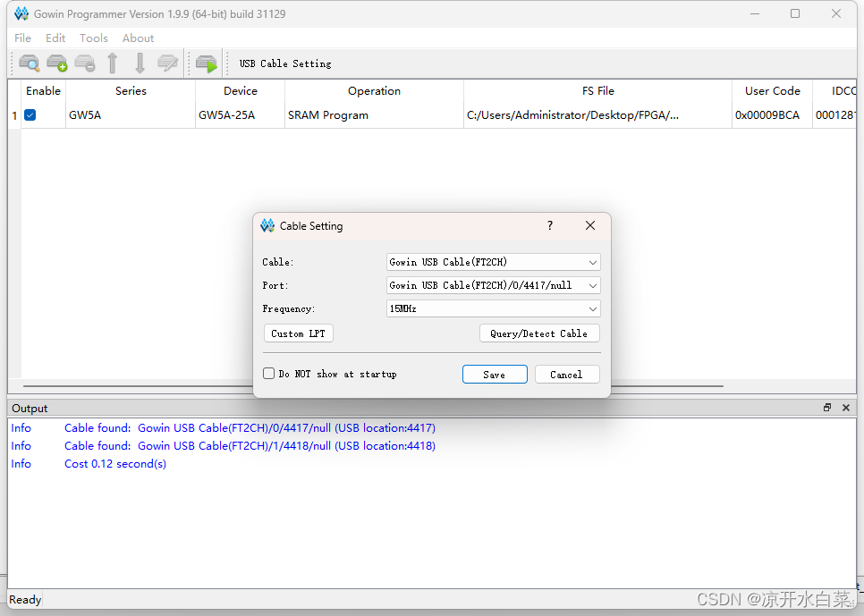Maximize the Gowin Programmer window
This screenshot has width=864, height=616.
pos(795,13)
